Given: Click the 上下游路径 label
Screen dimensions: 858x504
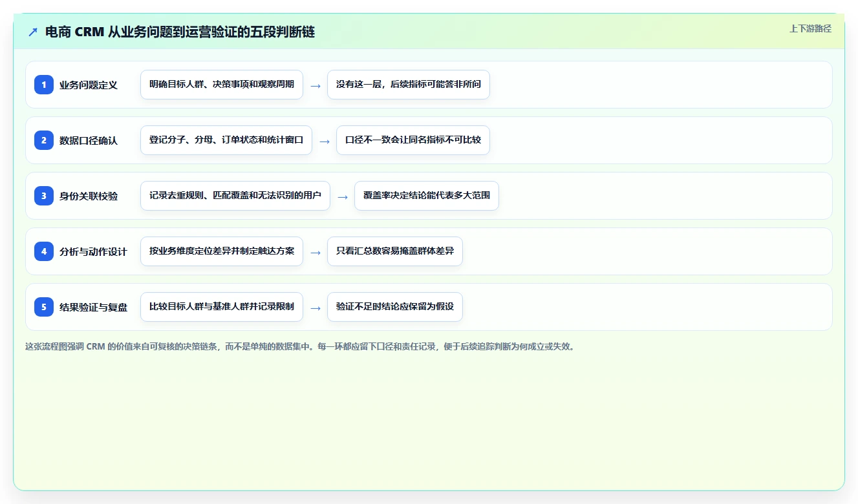Looking at the screenshot, I should click(810, 28).
